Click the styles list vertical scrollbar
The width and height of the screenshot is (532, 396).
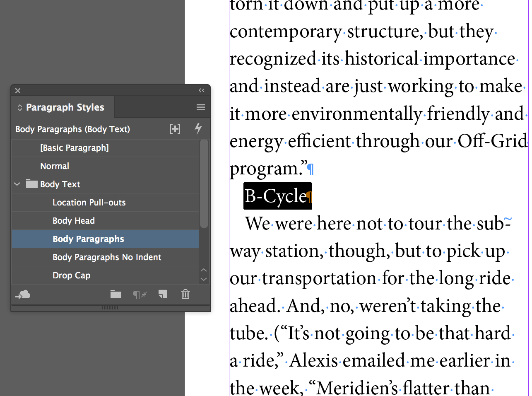(x=204, y=184)
